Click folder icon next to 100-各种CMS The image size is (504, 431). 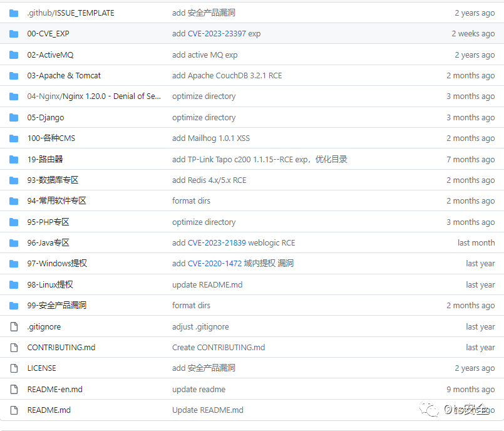pos(14,138)
